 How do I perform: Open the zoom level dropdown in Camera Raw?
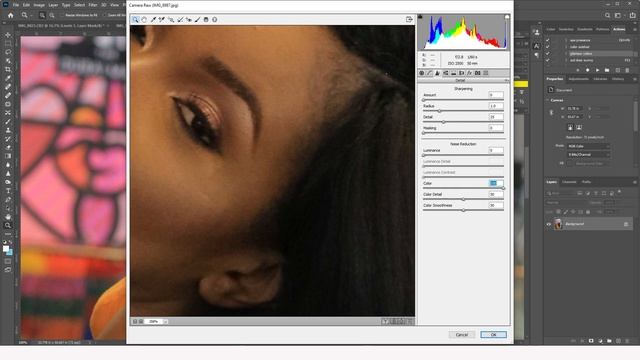click(x=165, y=322)
